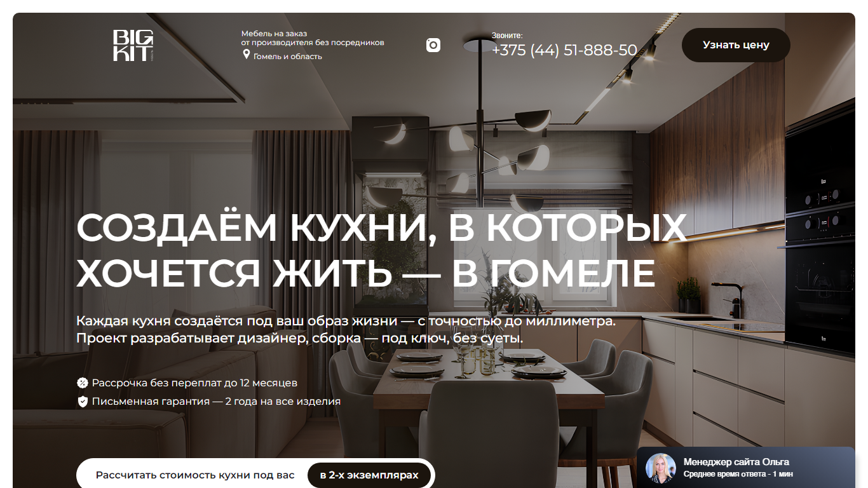
Task: Click the percent installment icon
Action: coord(83,383)
